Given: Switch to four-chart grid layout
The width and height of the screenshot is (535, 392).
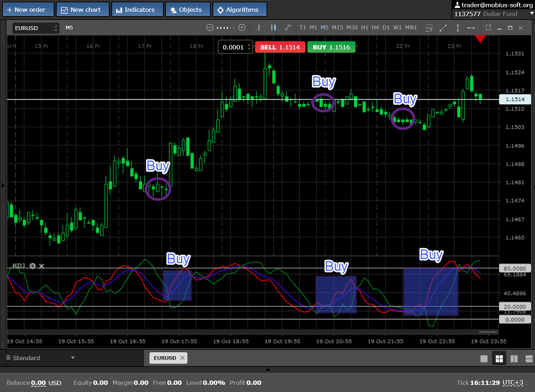Looking at the screenshot, I should tap(499, 358).
